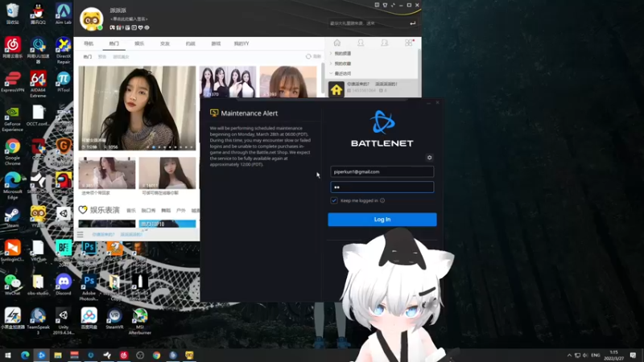Launch Discord from the desktop

[64, 285]
